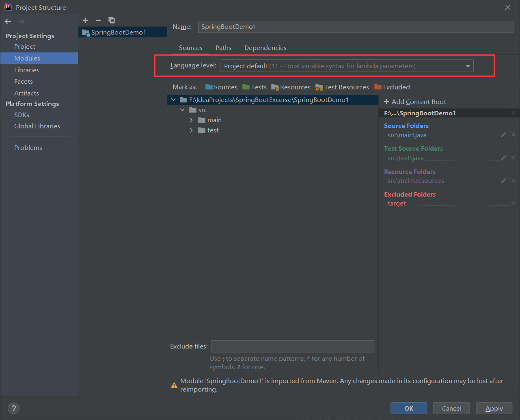The height and width of the screenshot is (420, 520).
Task: Click src\main\resources folder entry
Action: [x=416, y=181]
